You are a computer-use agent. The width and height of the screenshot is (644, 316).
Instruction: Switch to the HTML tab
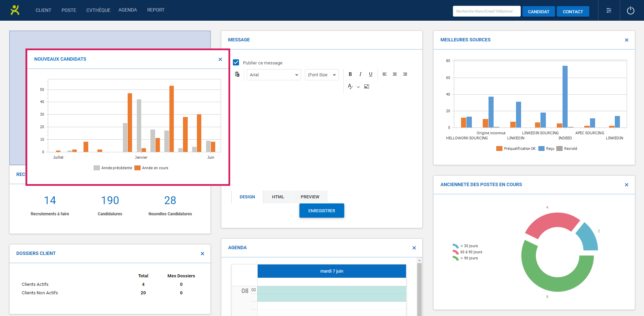278,197
